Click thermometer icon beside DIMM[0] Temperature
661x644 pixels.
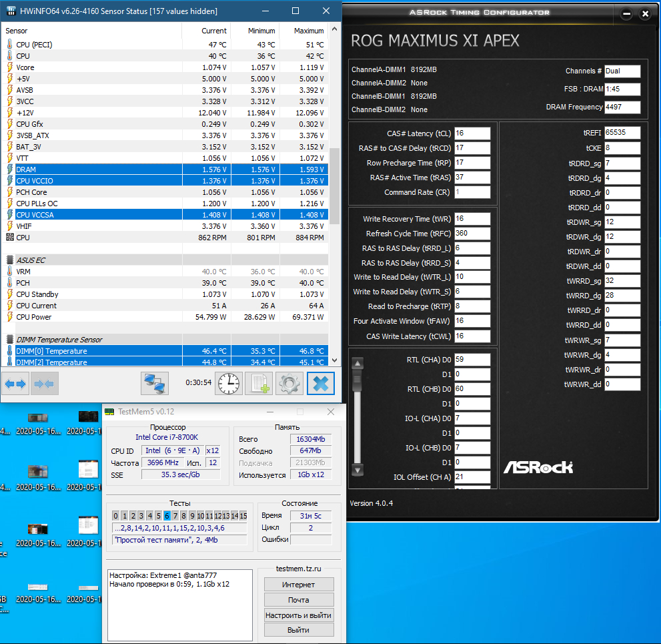click(10, 351)
